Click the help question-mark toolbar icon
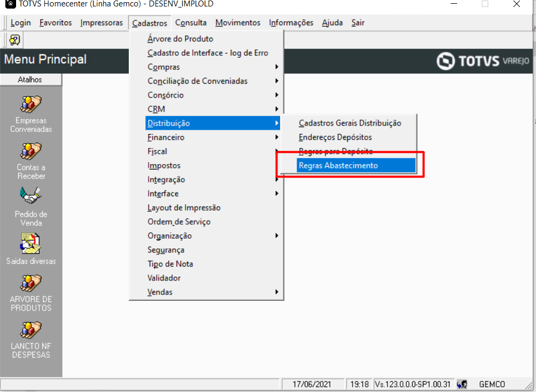The width and height of the screenshot is (536, 392). click(14, 40)
